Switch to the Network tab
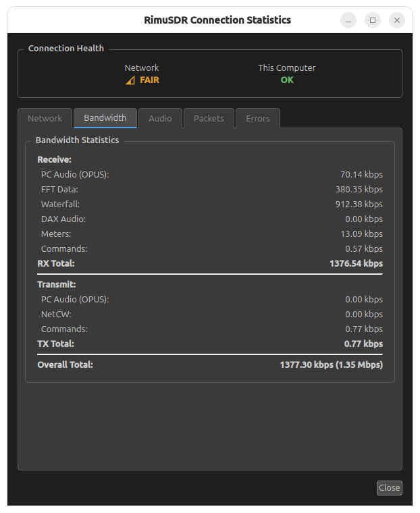The width and height of the screenshot is (420, 513). [45, 118]
